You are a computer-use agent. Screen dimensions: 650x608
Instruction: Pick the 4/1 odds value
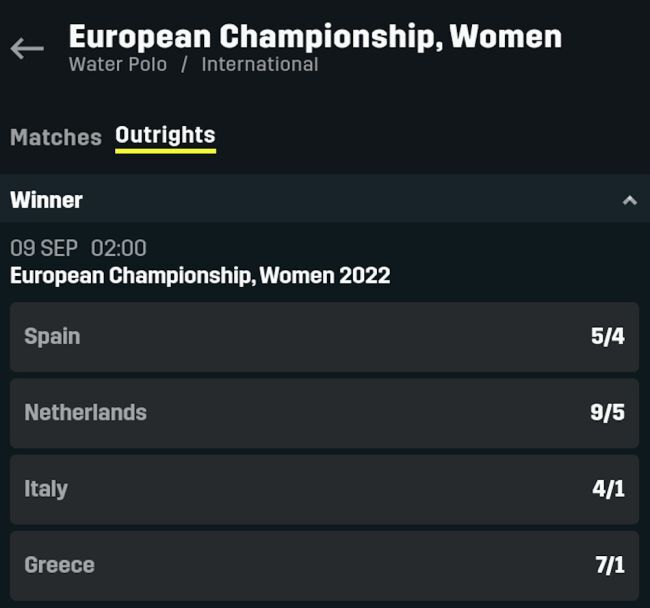[x=608, y=489]
